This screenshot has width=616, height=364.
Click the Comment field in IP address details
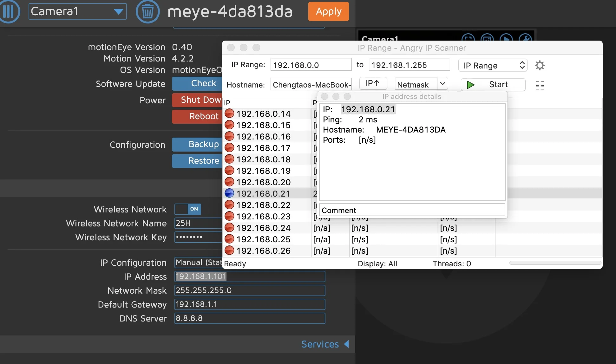click(412, 210)
